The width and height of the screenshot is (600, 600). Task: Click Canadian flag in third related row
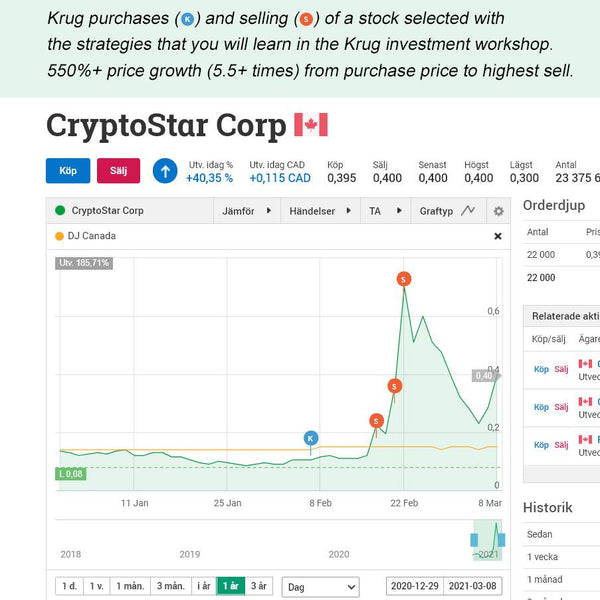585,439
